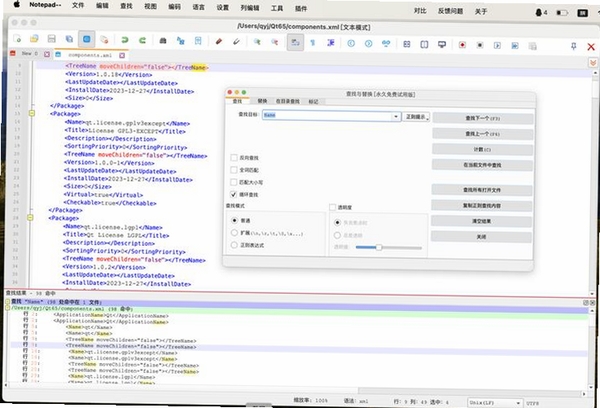600x408 pixels.
Task: Open the 列编辑 menu
Action: point(250,8)
